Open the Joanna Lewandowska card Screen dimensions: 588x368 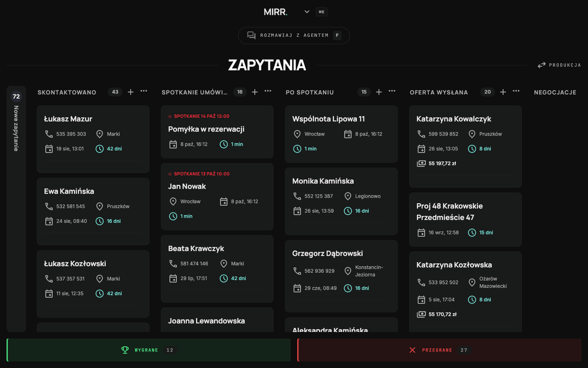point(217,320)
